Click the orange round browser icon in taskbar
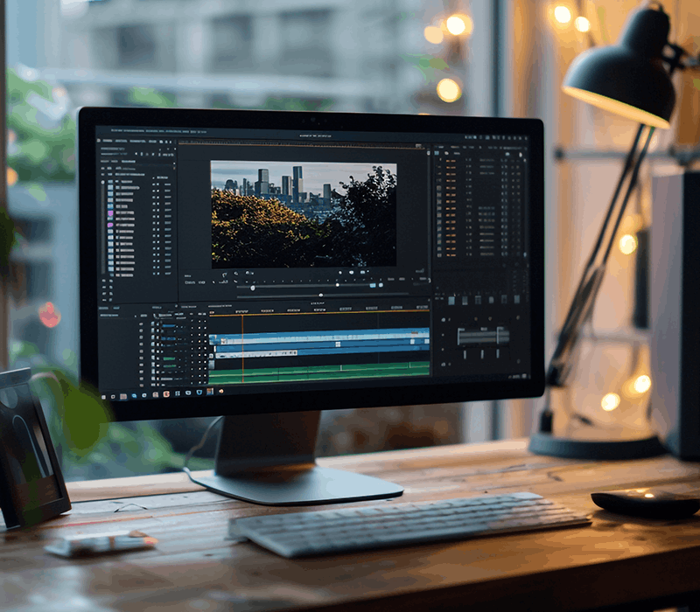700x612 pixels. click(220, 391)
